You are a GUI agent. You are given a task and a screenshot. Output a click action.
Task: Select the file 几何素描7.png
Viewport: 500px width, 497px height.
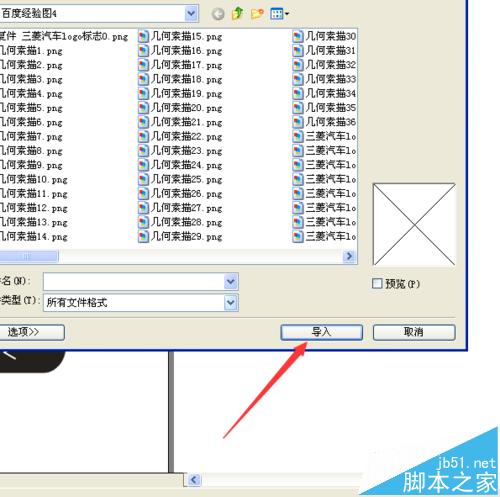31,137
